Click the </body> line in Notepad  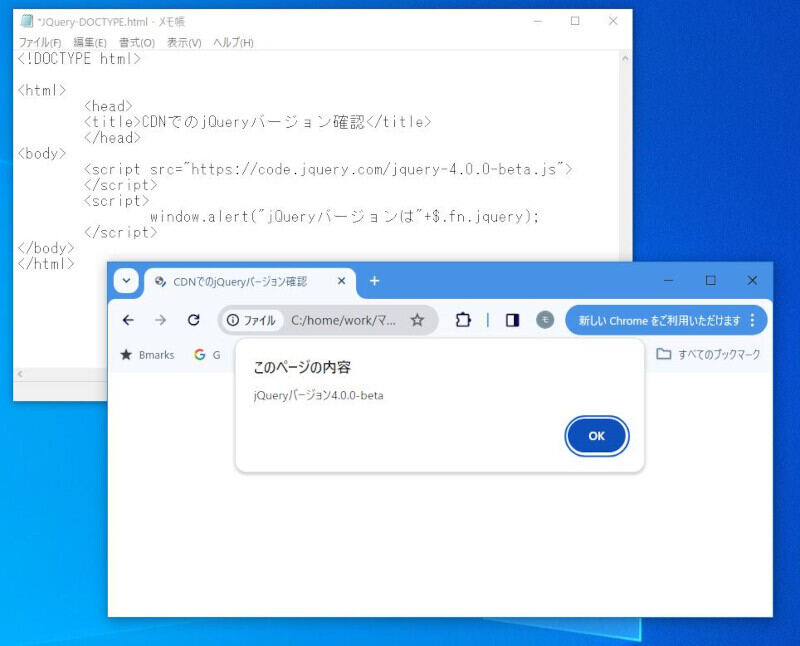coord(45,249)
